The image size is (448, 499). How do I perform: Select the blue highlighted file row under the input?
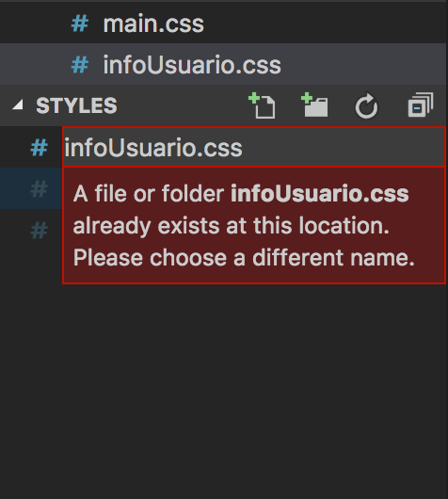(x=31, y=188)
